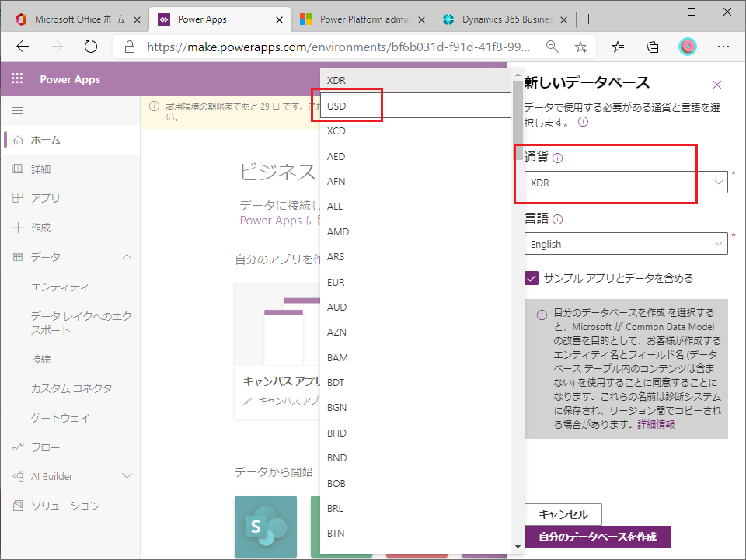Image resolution: width=746 pixels, height=560 pixels.
Task: Open 詳細 in the sidebar
Action: [x=71, y=169]
